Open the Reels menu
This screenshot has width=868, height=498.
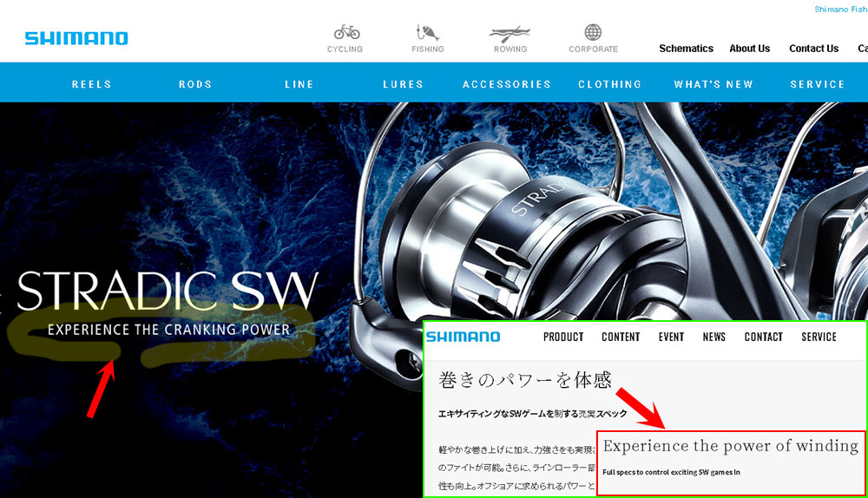92,84
